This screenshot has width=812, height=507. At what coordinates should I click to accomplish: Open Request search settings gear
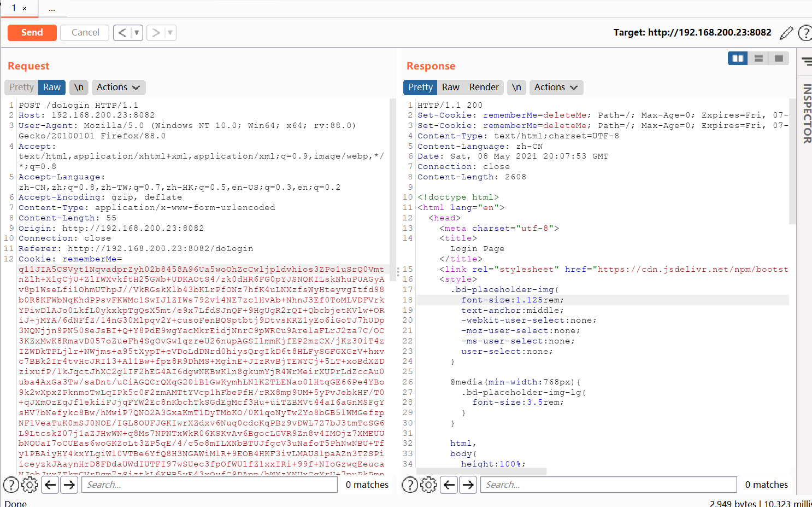30,485
